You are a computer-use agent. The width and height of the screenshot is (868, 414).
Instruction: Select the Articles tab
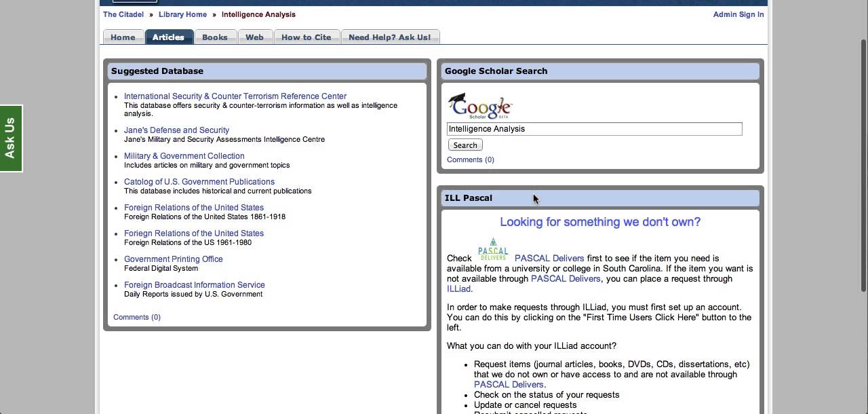(168, 37)
